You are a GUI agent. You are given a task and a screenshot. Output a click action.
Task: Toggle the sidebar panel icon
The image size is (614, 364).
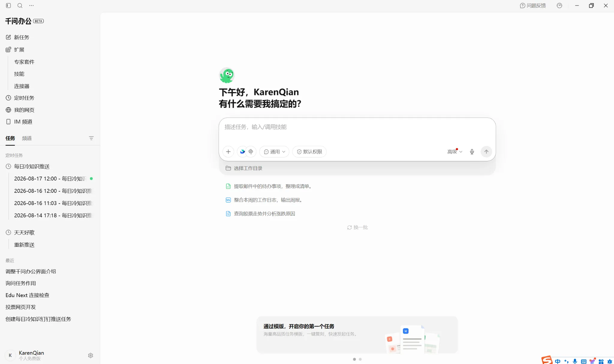tap(8, 5)
